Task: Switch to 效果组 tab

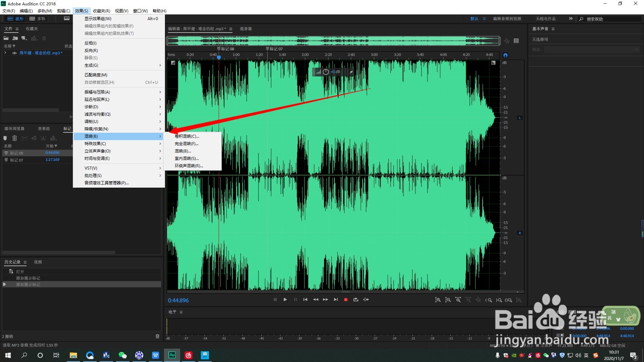Action: [x=44, y=129]
